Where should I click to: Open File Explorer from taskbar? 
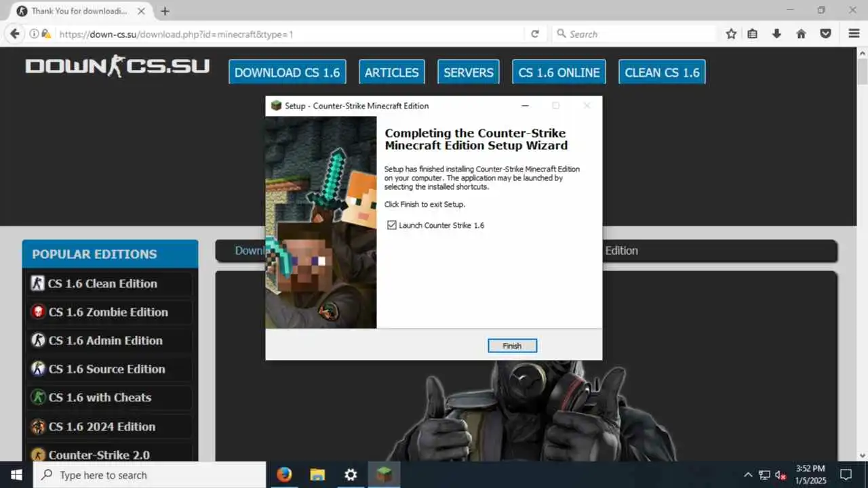(317, 475)
